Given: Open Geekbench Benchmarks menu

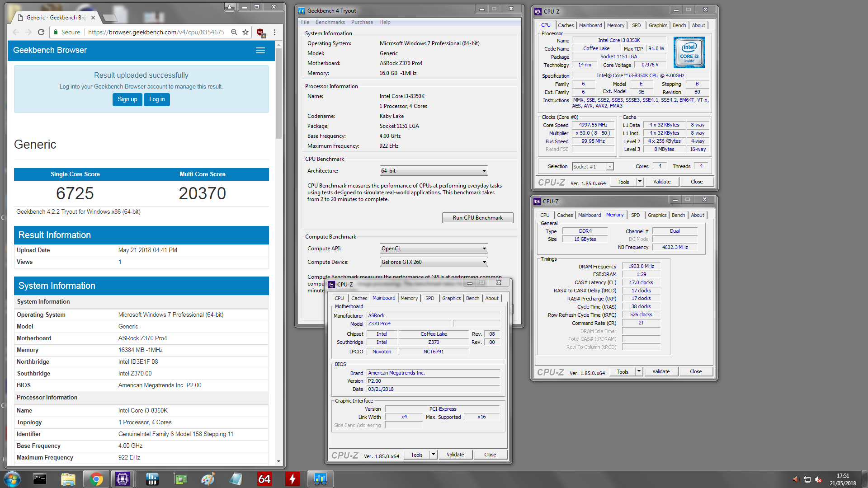Looking at the screenshot, I should [330, 22].
